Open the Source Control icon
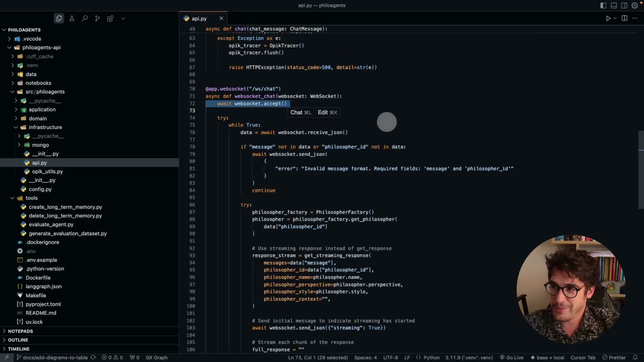 pos(97,18)
